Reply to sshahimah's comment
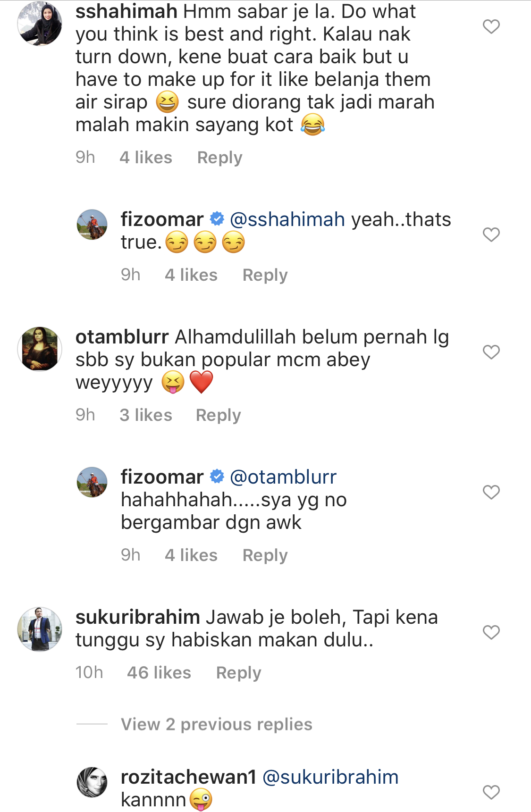 coord(219,158)
